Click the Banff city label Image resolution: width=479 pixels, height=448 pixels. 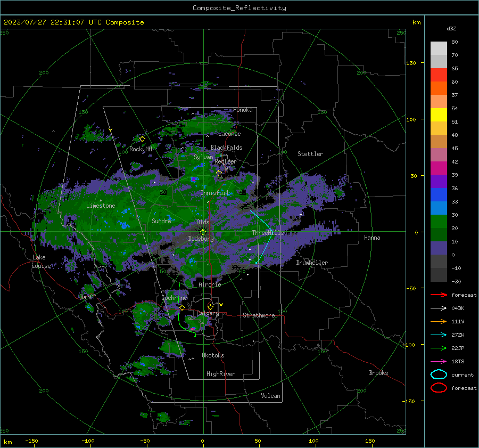(x=88, y=297)
